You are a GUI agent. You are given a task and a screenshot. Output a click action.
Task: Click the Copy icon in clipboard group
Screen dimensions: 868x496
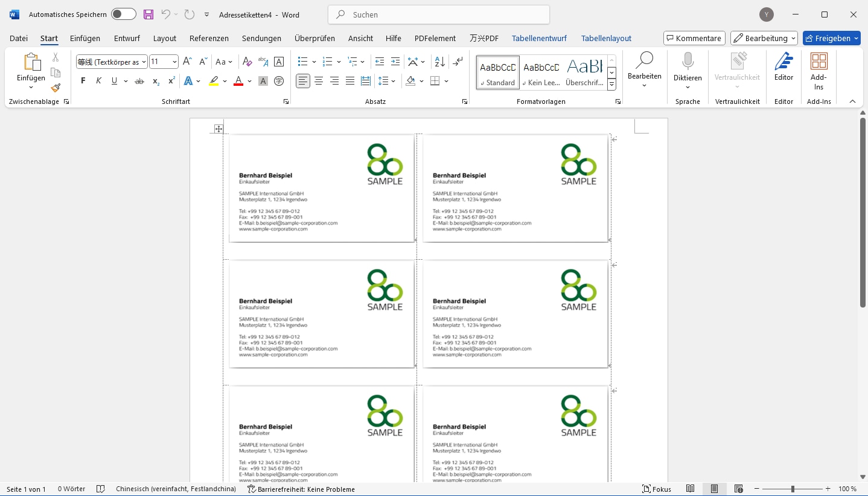(56, 72)
